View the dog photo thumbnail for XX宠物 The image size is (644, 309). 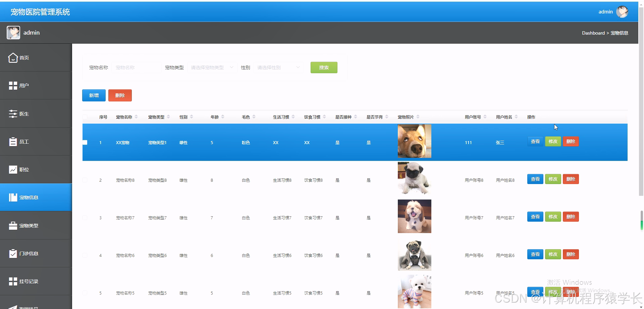coord(414,141)
